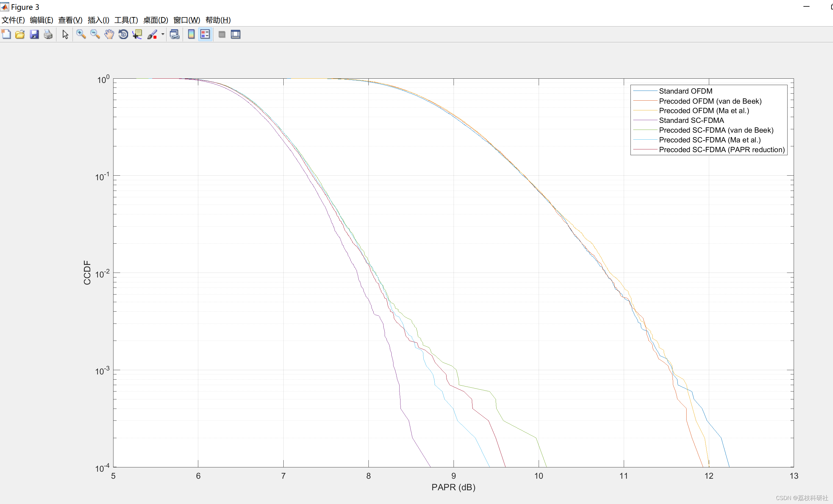Screen dimensions: 833x504
Task: Select the Edit Plot arrow cursor tool
Action: coord(65,34)
